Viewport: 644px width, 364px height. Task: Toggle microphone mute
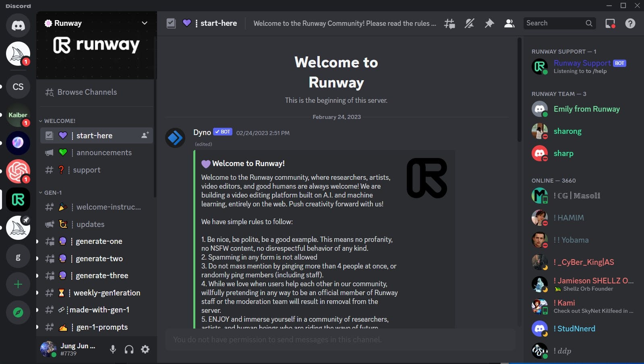[x=113, y=349]
